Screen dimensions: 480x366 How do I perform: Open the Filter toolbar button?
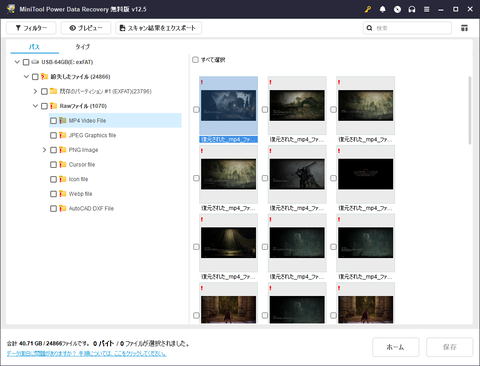(31, 28)
